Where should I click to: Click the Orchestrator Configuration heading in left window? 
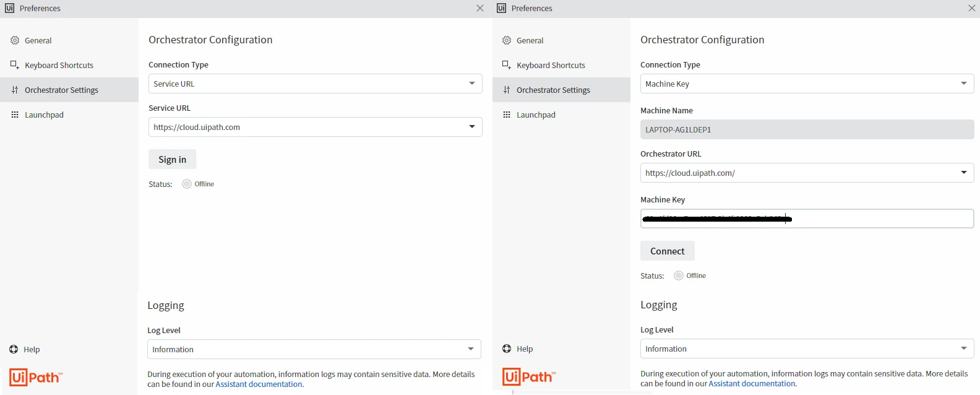[210, 40]
